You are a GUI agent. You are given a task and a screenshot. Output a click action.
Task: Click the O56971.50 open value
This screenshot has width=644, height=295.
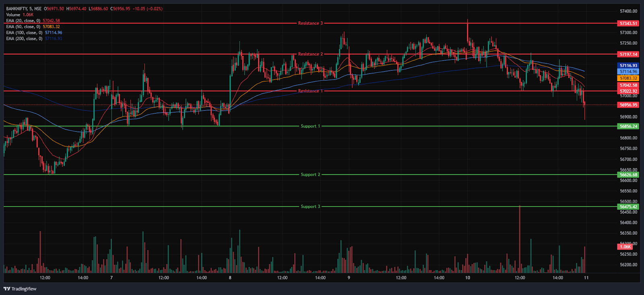coord(54,9)
